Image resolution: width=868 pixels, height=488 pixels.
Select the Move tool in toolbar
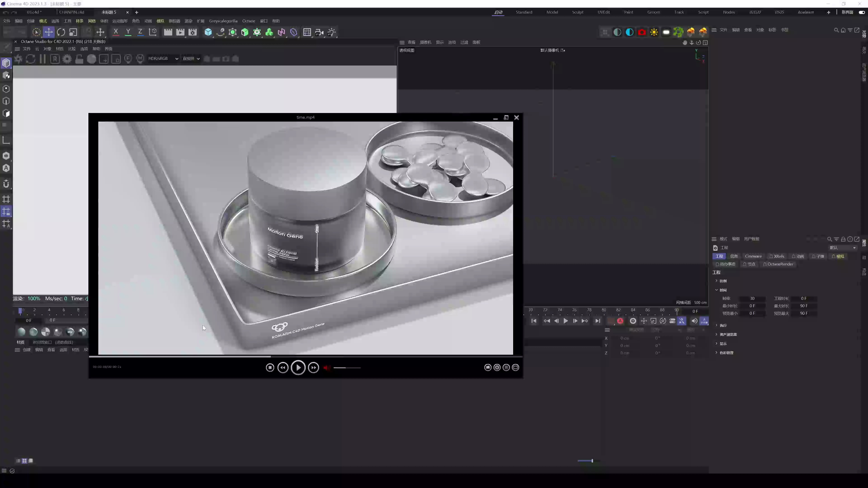click(49, 32)
